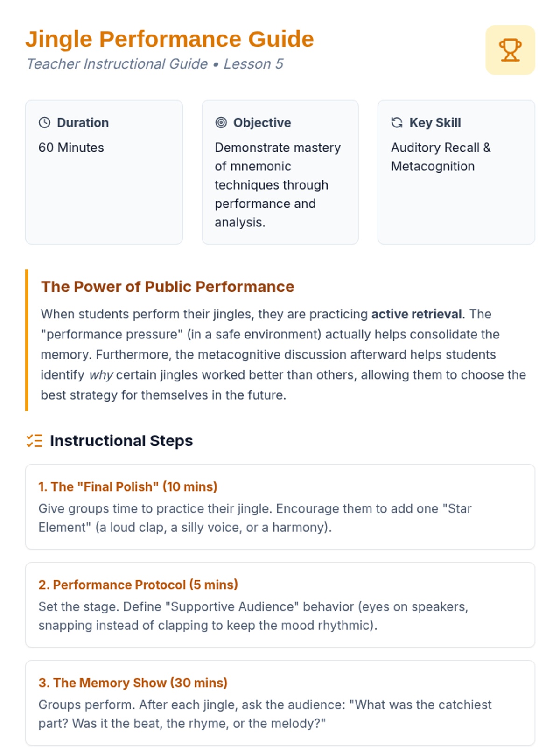Click the refresh icon beside Key Skill
Viewport: 560px width, 747px height.
397,122
